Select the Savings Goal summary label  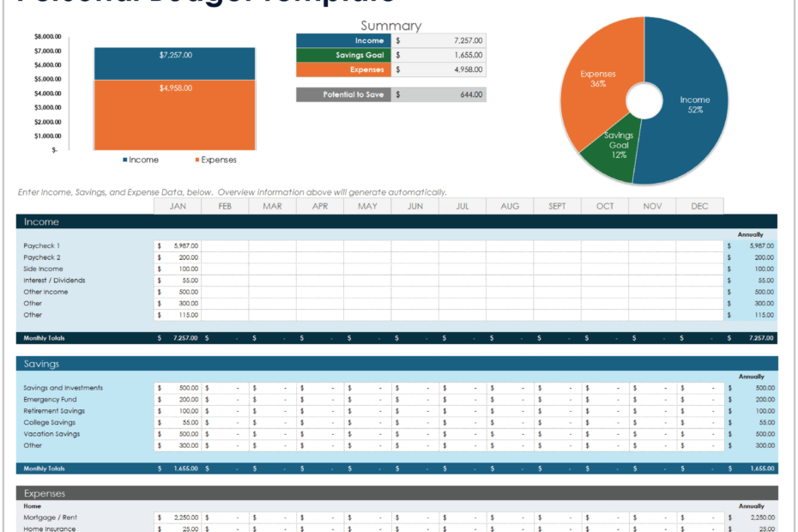pyautogui.click(x=343, y=55)
